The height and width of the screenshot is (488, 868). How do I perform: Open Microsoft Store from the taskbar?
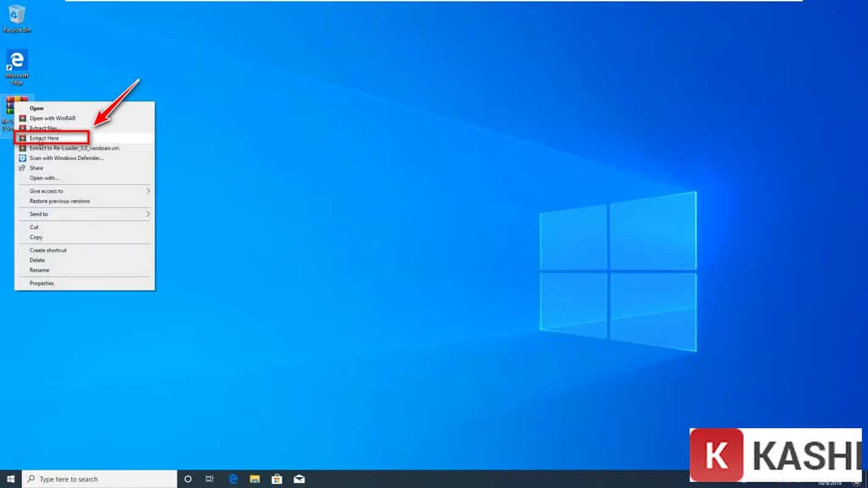pyautogui.click(x=277, y=479)
